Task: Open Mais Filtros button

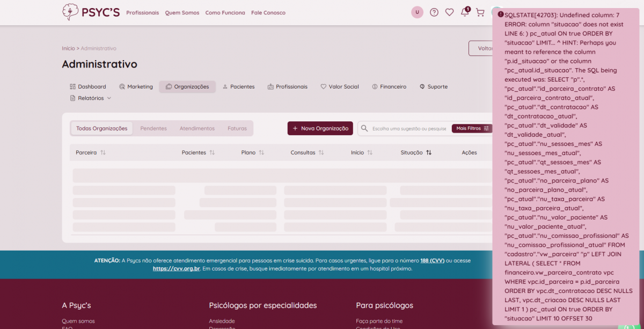Action: [472, 128]
